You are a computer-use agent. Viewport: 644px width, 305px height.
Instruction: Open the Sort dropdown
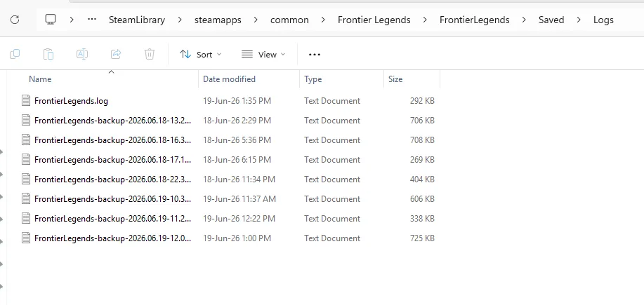click(200, 55)
